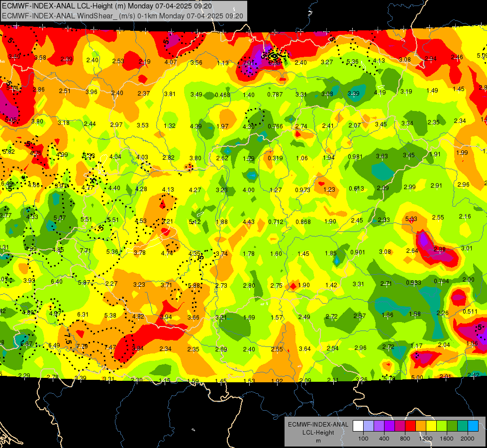Click the LCL-Height title line in header
Viewport: 487px width, 448px height.
click(107, 6)
